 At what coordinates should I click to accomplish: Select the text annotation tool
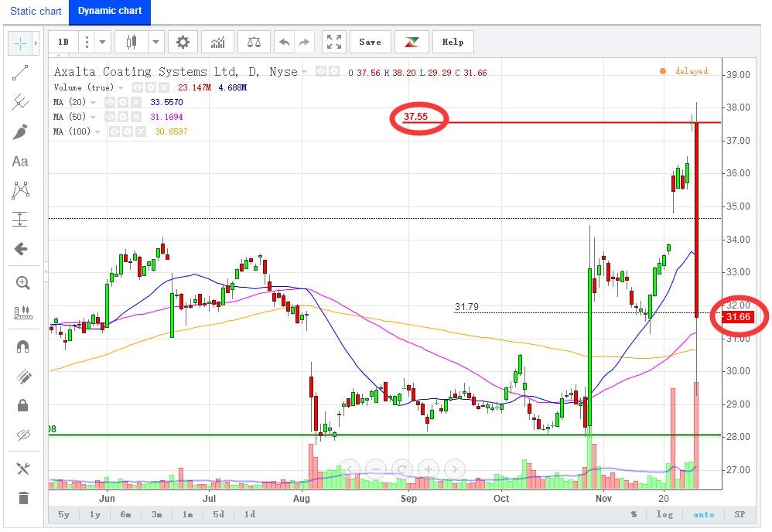pyautogui.click(x=20, y=162)
